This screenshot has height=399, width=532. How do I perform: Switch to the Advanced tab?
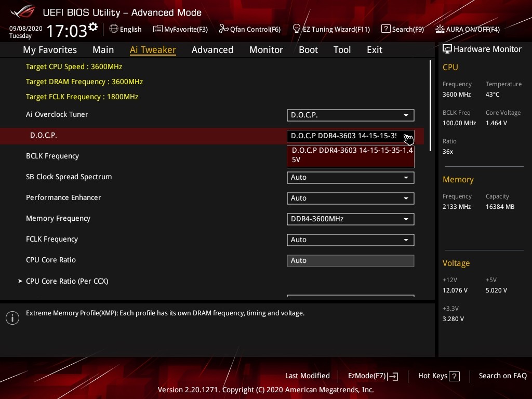click(x=212, y=50)
